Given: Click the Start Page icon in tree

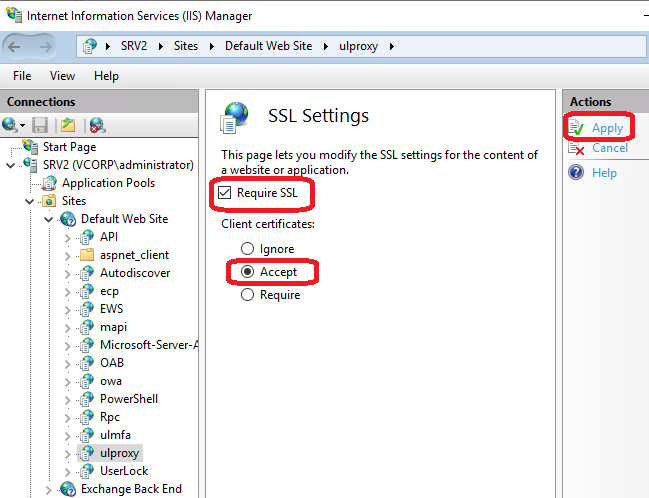Looking at the screenshot, I should (x=30, y=147).
